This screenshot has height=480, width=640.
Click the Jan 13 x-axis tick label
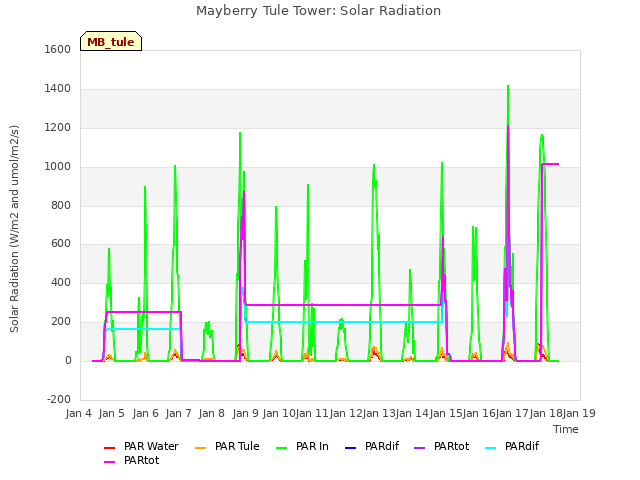[379, 413]
